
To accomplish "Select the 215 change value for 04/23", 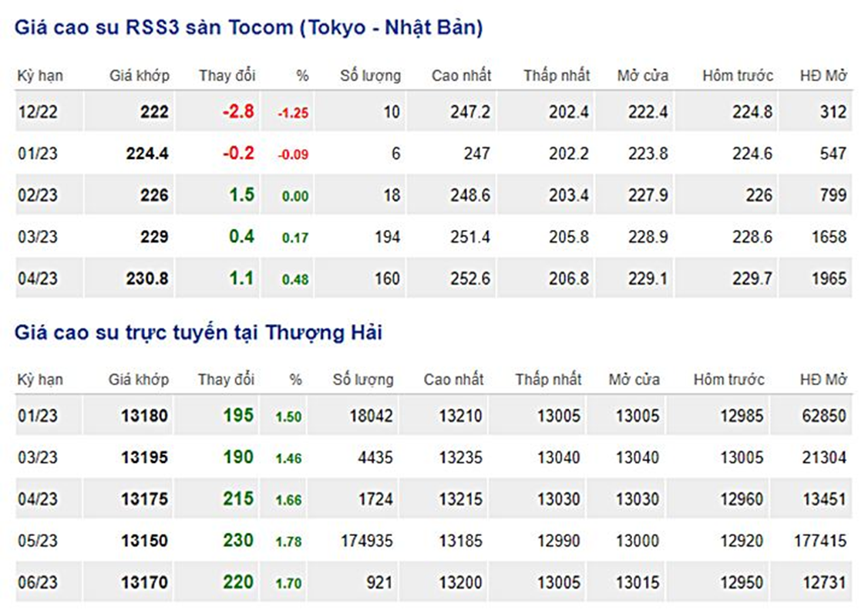I will click(239, 499).
